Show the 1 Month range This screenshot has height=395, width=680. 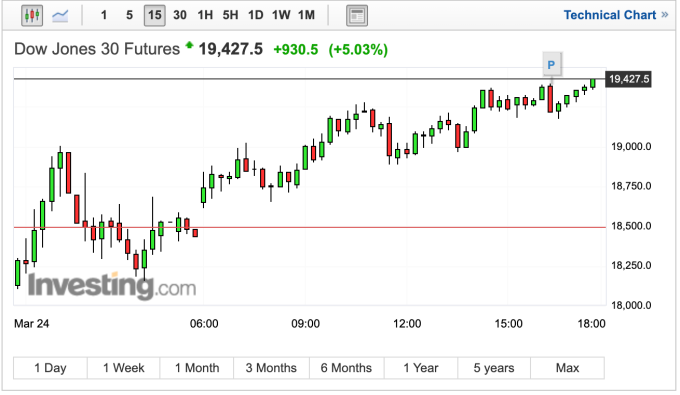197,368
